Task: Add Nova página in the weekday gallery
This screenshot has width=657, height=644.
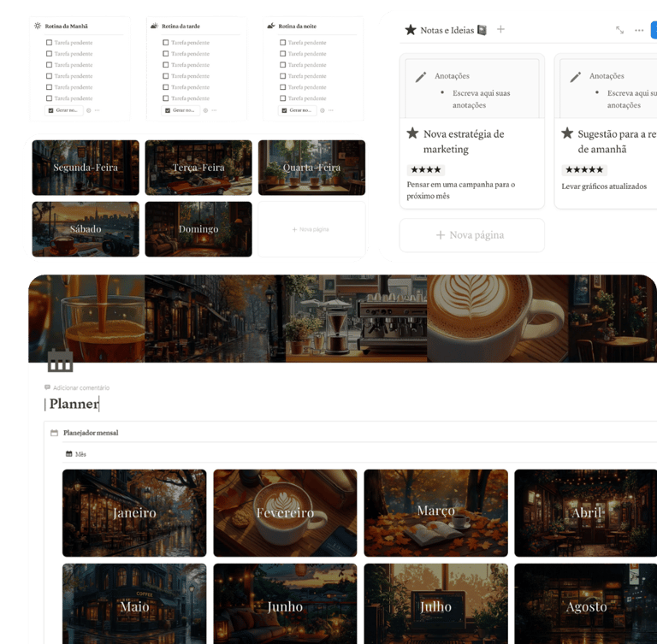Action: click(x=311, y=229)
